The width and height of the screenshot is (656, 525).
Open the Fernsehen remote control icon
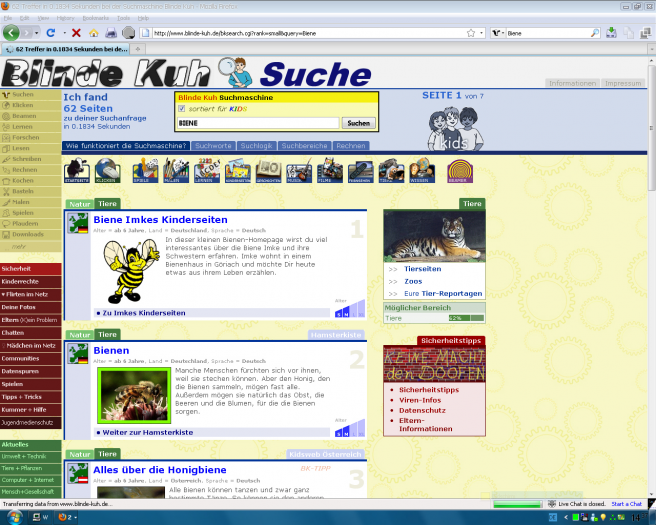point(361,170)
